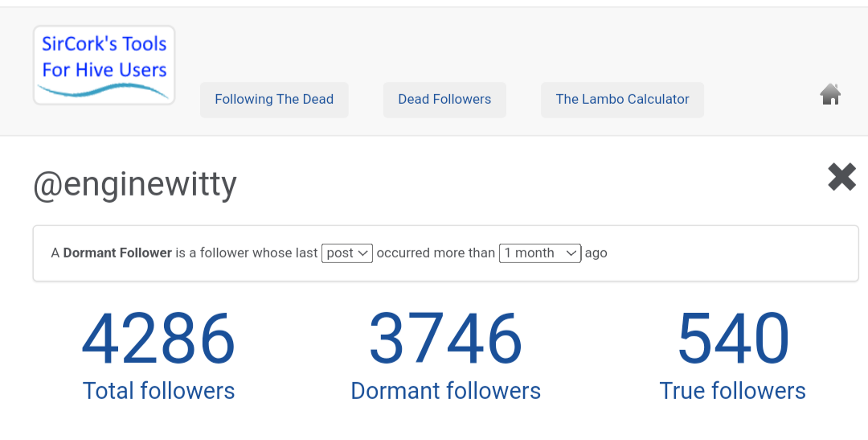Click the @enginewitty username heading
Image resolution: width=868 pixels, height=440 pixels.
(x=135, y=184)
